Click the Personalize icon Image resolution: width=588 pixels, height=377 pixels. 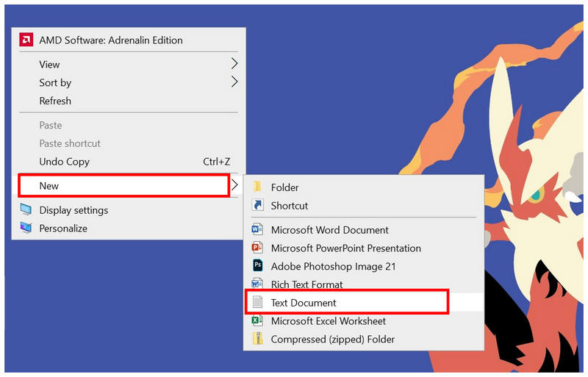pyautogui.click(x=26, y=229)
